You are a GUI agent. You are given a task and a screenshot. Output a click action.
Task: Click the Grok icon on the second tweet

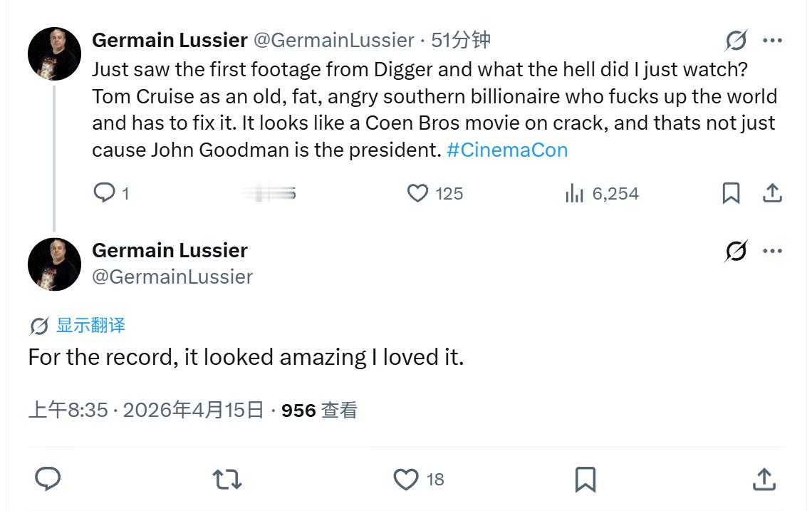(736, 251)
